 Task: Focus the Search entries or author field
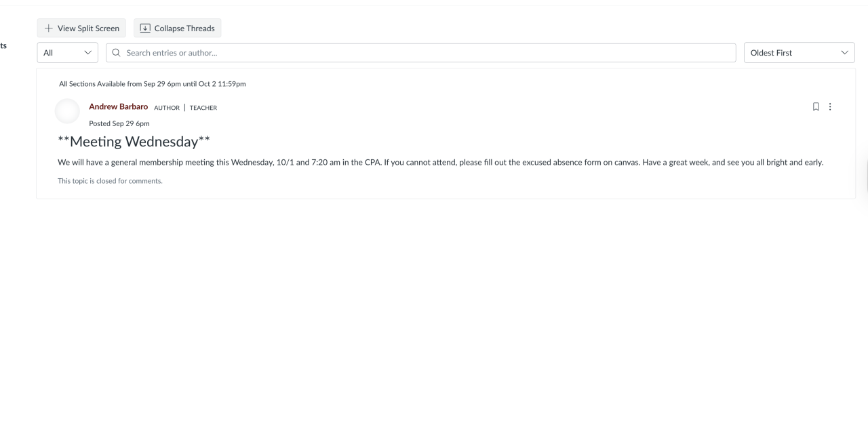(x=427, y=53)
